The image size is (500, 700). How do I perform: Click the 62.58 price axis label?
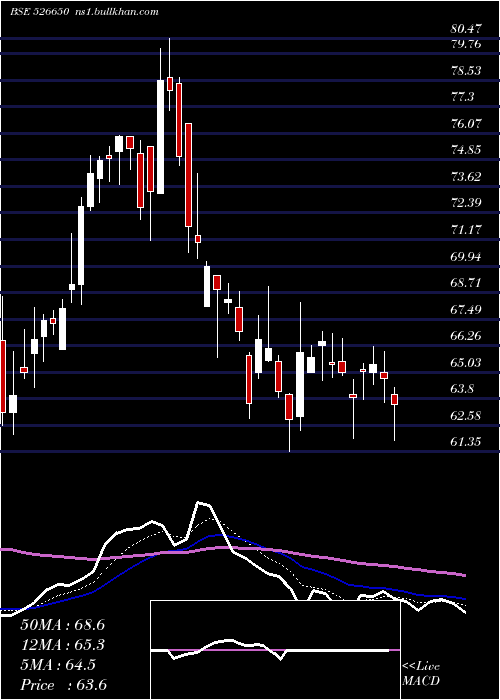467,416
